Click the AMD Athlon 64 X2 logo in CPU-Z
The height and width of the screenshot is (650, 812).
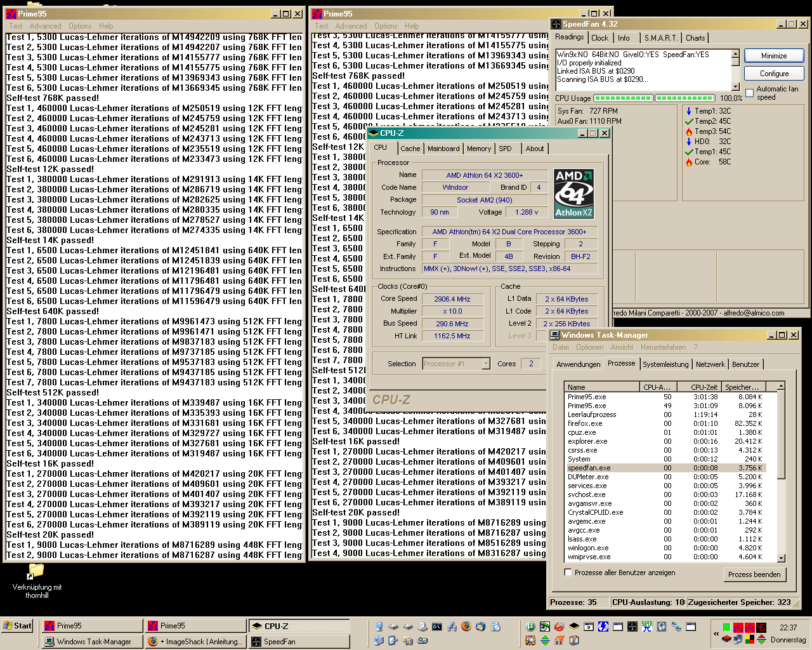click(x=573, y=193)
